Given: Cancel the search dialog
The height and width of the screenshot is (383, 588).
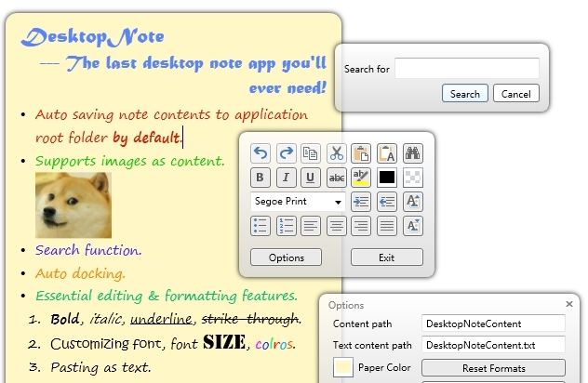Looking at the screenshot, I should [516, 93].
